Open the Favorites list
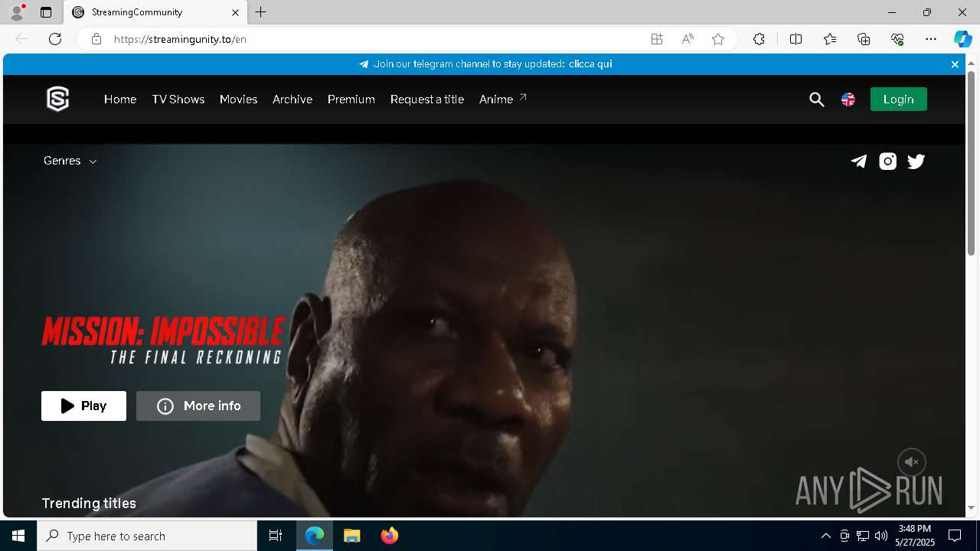 [830, 39]
